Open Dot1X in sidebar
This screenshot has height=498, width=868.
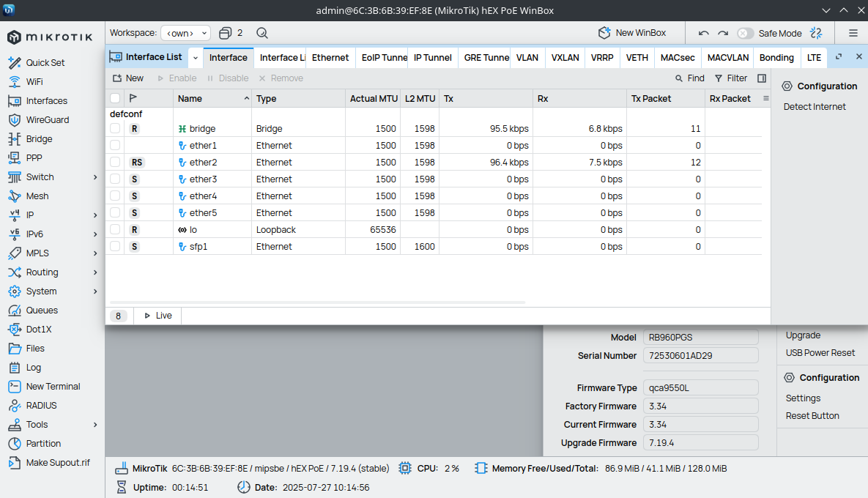point(39,330)
